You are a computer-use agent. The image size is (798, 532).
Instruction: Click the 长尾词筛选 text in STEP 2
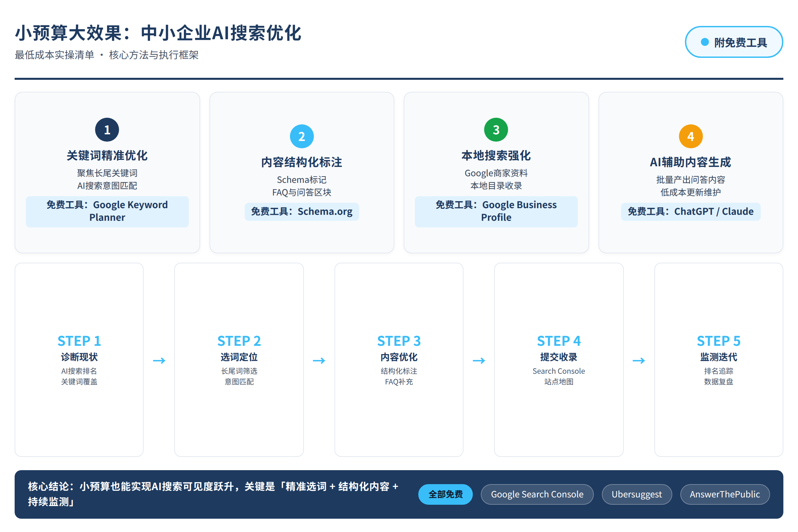pyautogui.click(x=239, y=371)
